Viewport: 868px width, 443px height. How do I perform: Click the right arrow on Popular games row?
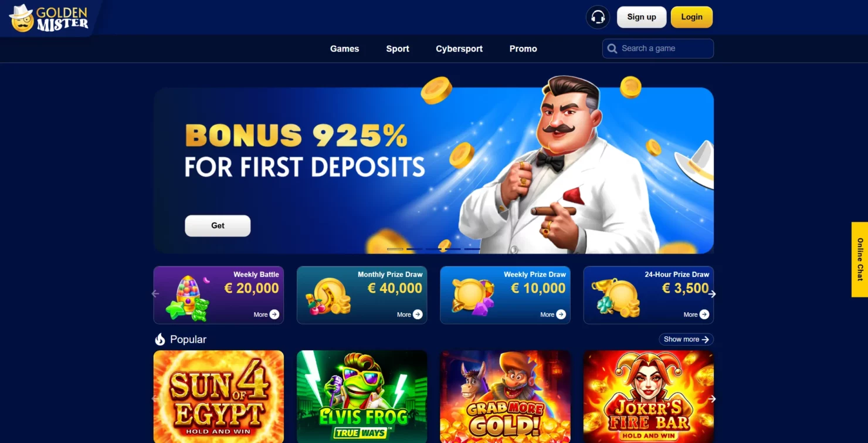[x=712, y=399]
